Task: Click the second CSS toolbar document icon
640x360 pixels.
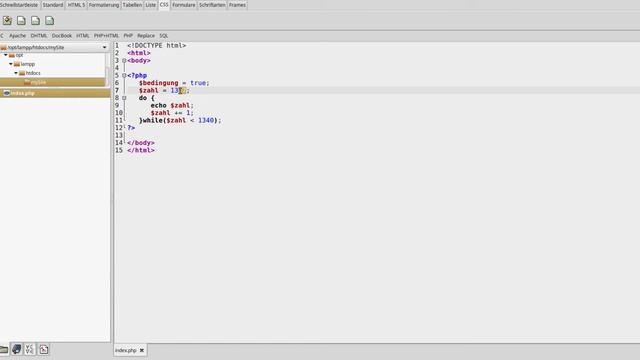Action: click(x=21, y=20)
